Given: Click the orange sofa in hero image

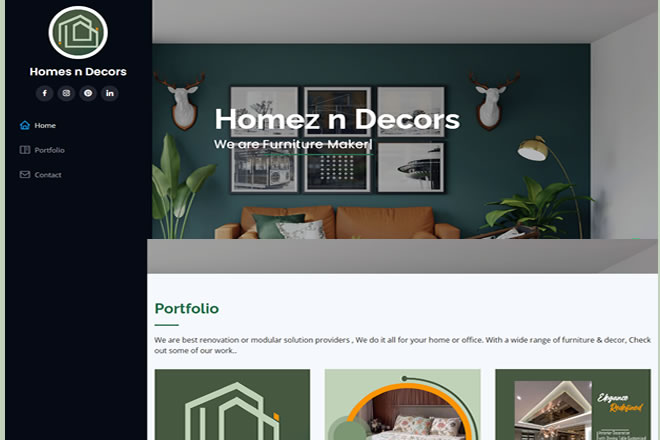Looking at the screenshot, I should (x=337, y=223).
